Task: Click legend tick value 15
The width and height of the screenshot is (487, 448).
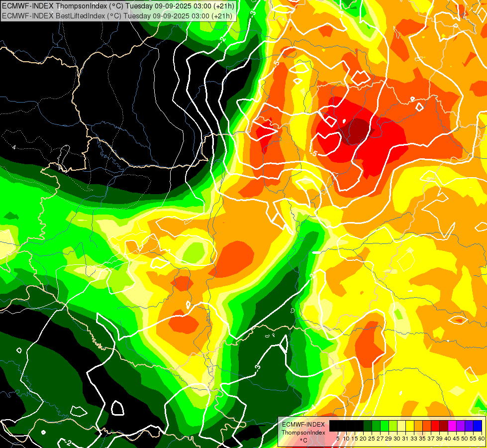Action: 355,439
